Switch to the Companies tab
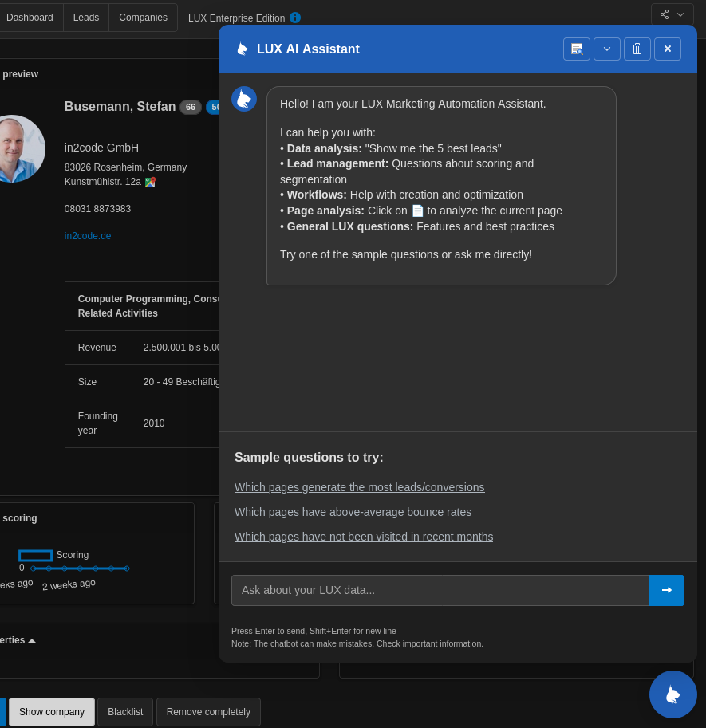The image size is (706, 728). click(143, 18)
